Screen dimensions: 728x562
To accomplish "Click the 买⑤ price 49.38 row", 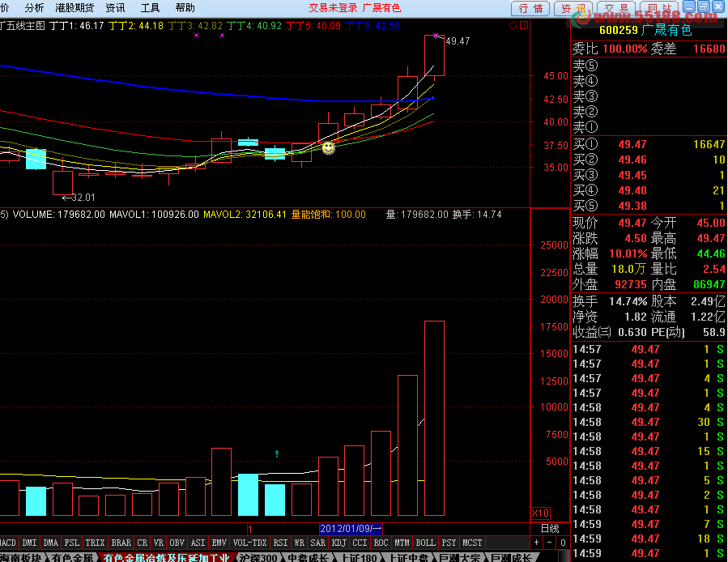I will 649,206.
